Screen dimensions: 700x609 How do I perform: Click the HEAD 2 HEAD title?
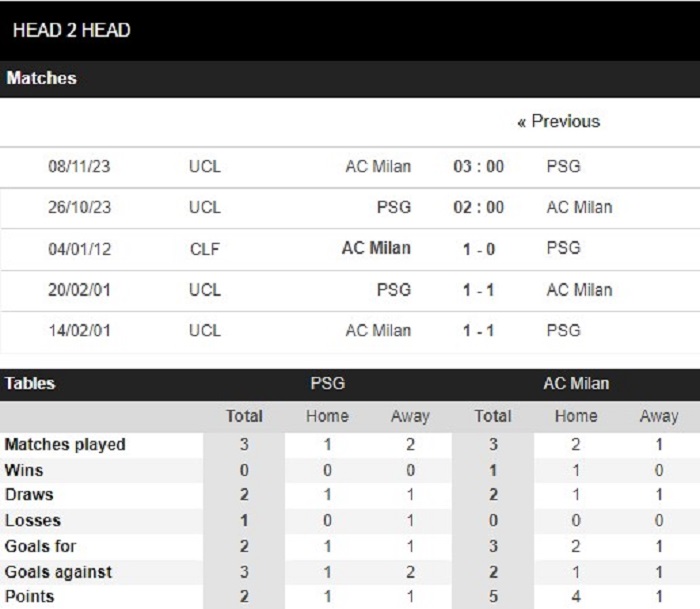(72, 31)
